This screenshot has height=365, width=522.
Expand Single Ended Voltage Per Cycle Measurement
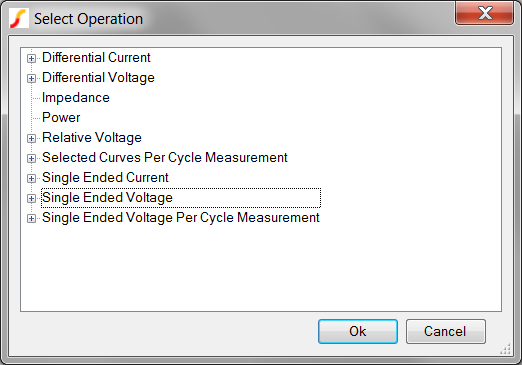[31, 219]
